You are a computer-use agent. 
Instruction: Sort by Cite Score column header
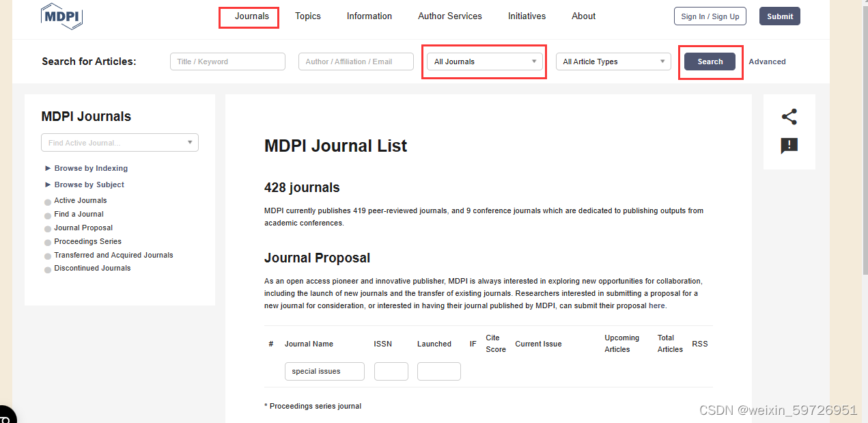point(496,343)
